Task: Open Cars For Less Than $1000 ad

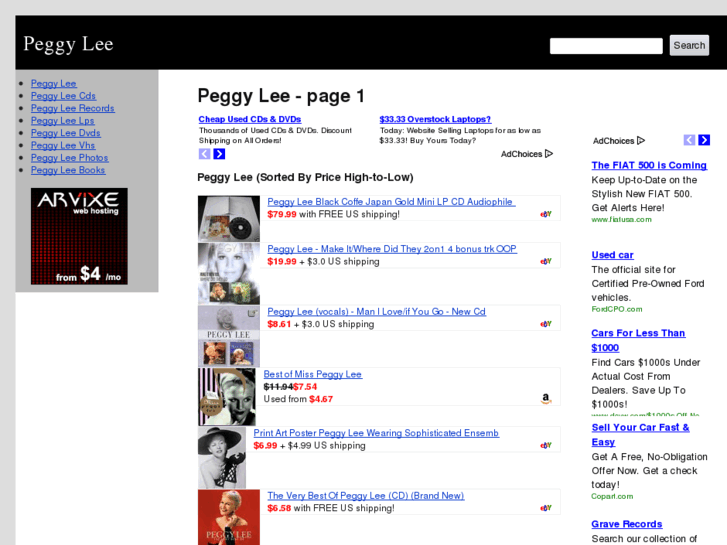Action: [x=638, y=340]
